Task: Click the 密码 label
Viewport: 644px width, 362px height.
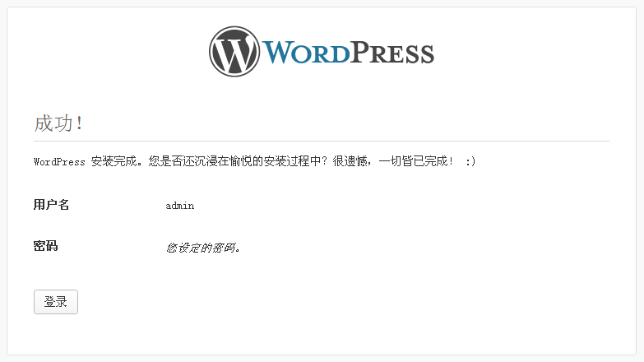Action: click(x=45, y=246)
